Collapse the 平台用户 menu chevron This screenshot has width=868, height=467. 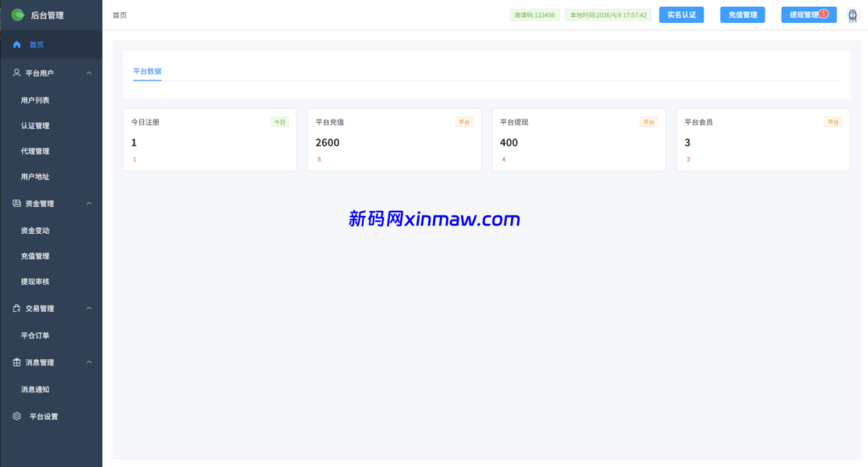click(89, 73)
